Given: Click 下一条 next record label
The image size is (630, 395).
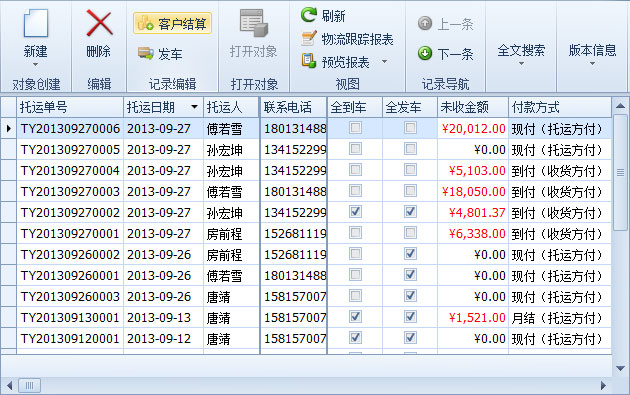Looking at the screenshot, I should click(455, 54).
